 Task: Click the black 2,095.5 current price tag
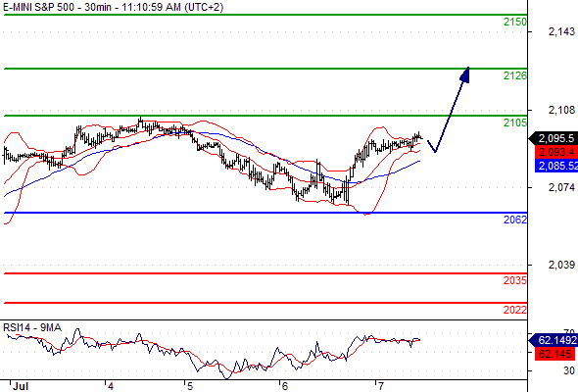[554, 138]
